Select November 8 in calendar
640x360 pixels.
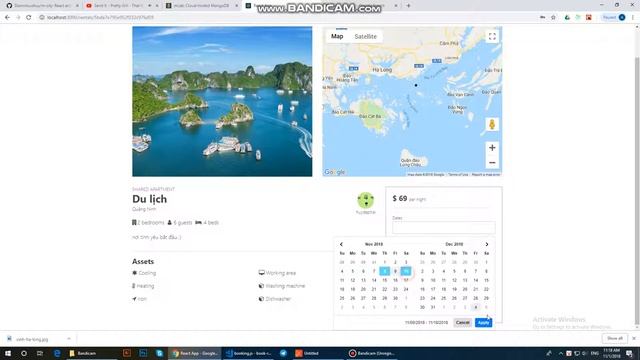pos(384,271)
